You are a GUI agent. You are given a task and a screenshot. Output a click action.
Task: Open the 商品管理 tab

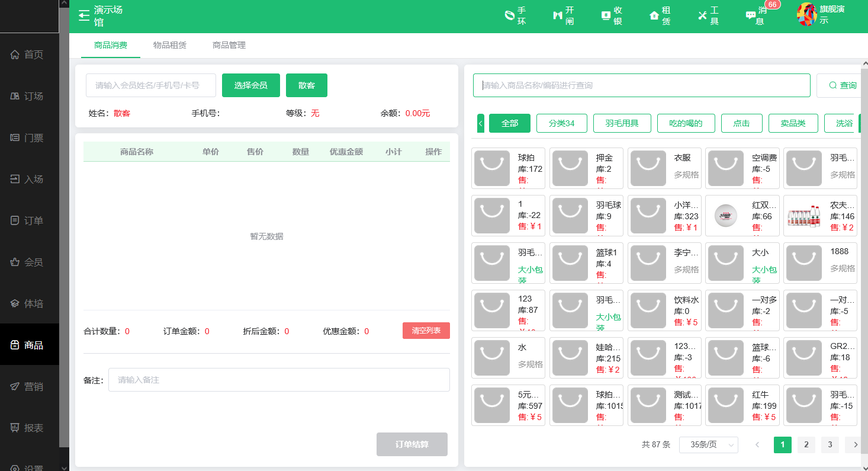pyautogui.click(x=229, y=45)
